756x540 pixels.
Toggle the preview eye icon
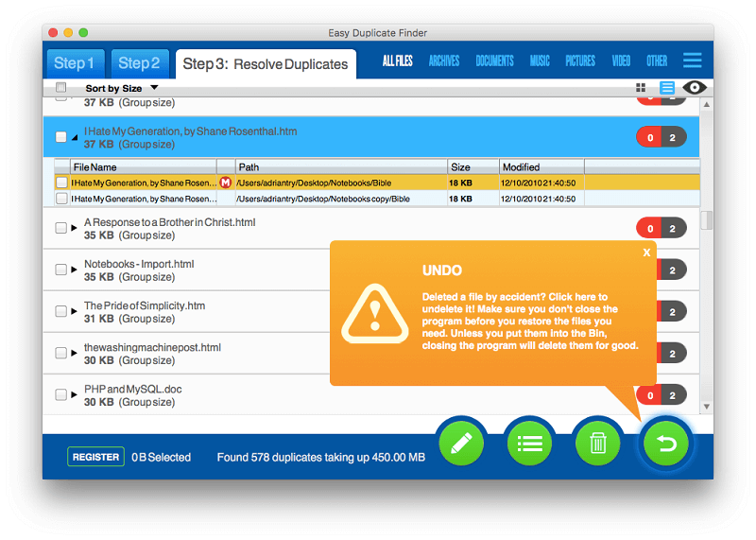click(694, 87)
